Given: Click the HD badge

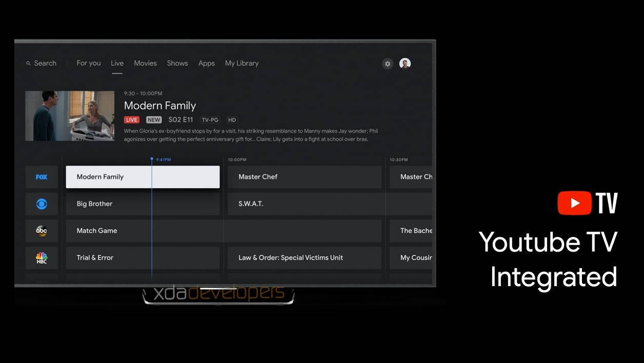Looking at the screenshot, I should pyautogui.click(x=232, y=120).
